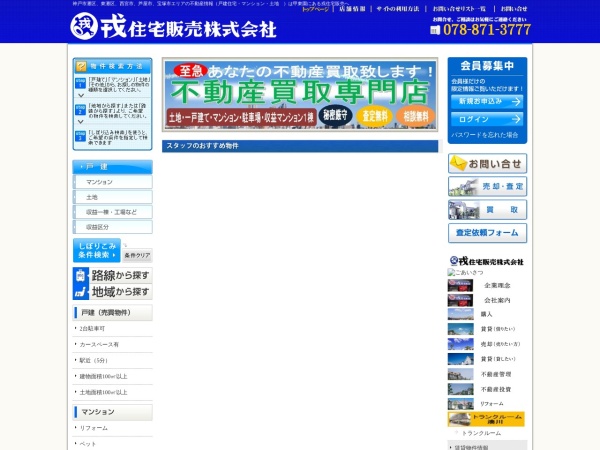Open the ペット link under マンション
The height and width of the screenshot is (450, 600).
(x=88, y=444)
